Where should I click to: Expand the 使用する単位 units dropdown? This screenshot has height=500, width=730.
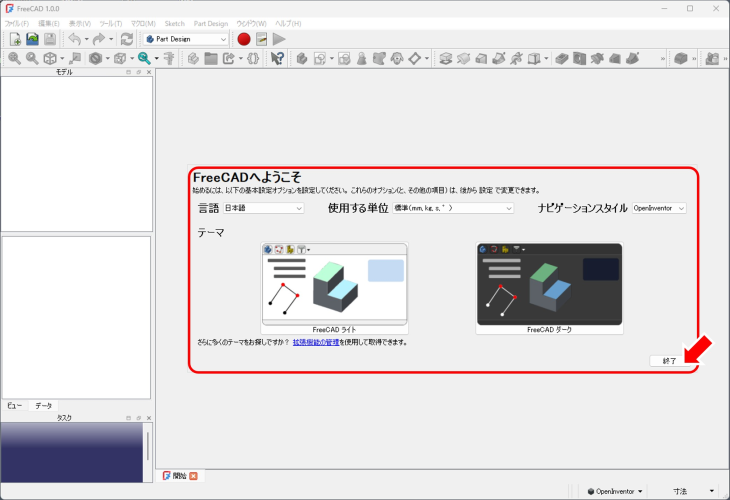453,208
